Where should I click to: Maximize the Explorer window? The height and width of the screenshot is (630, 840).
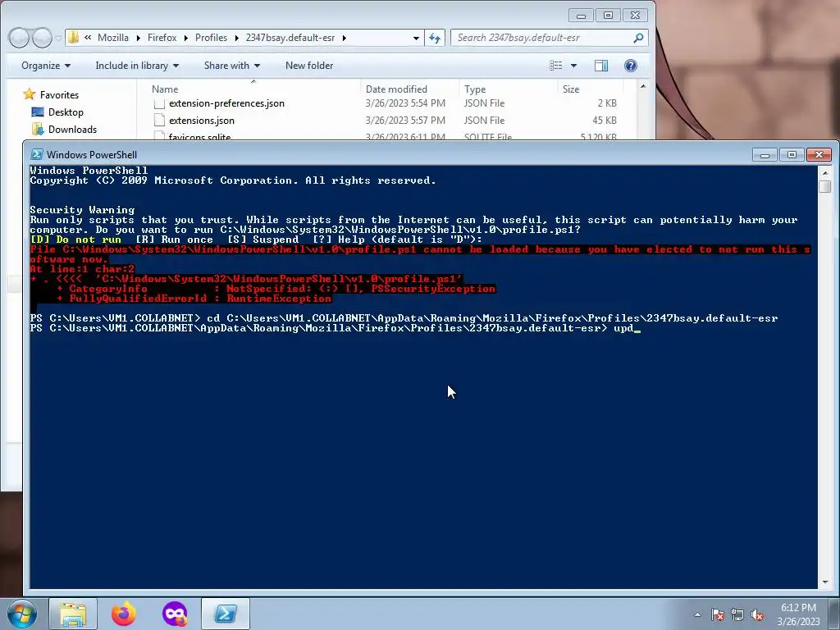click(x=608, y=16)
